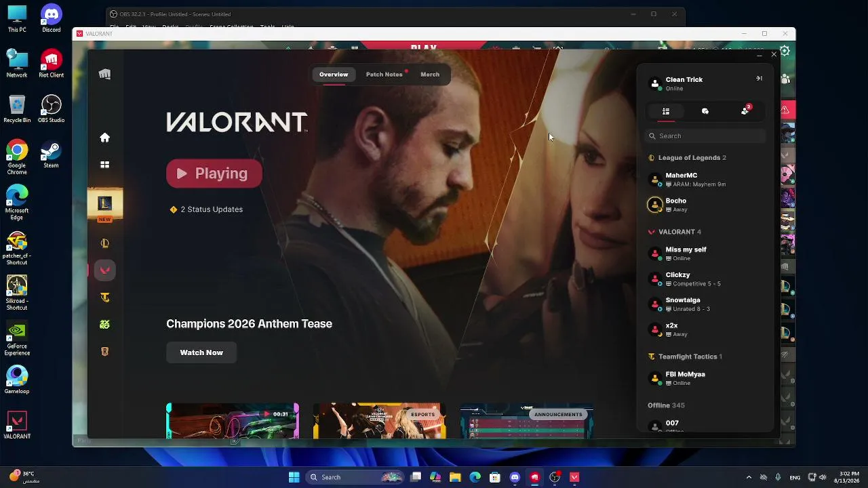Open Discord from the taskbar
The image size is (868, 488).
coord(515,477)
